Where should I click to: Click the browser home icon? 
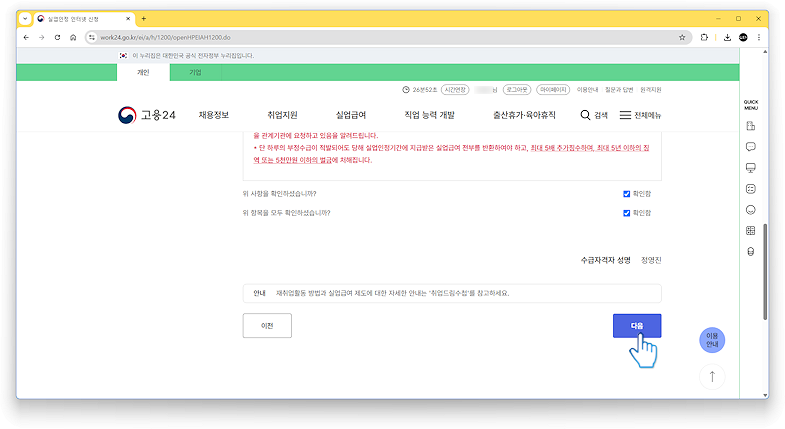click(x=73, y=38)
